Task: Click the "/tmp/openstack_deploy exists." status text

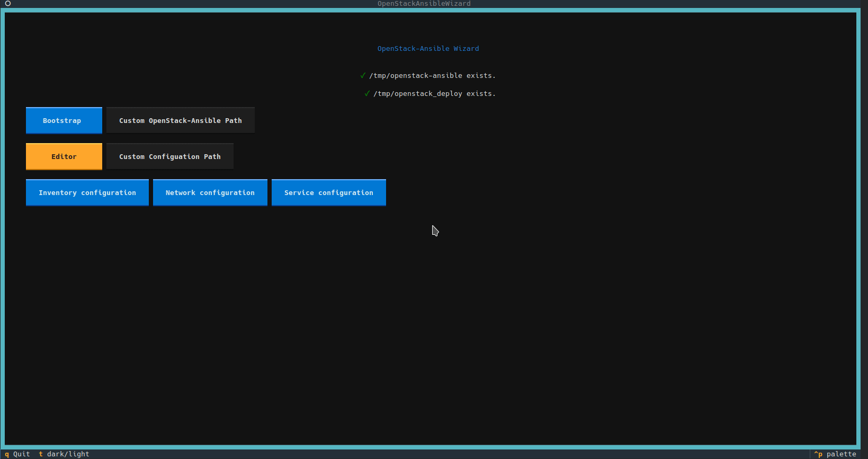Action: coord(434,94)
